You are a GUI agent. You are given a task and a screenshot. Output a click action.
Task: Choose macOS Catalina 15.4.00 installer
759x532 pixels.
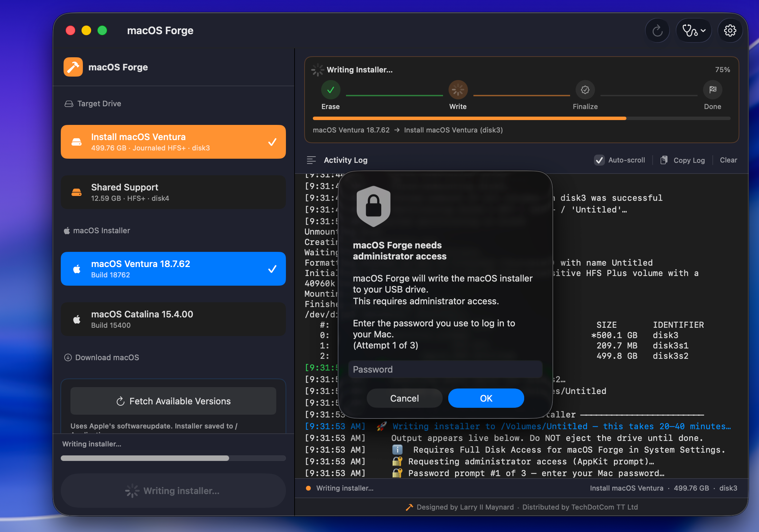(173, 319)
